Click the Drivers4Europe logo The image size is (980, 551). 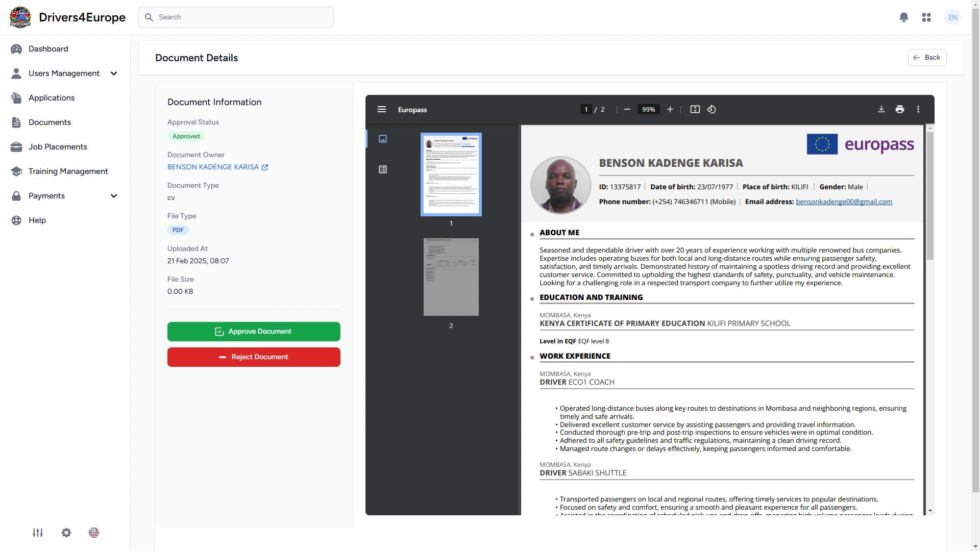pos(20,17)
